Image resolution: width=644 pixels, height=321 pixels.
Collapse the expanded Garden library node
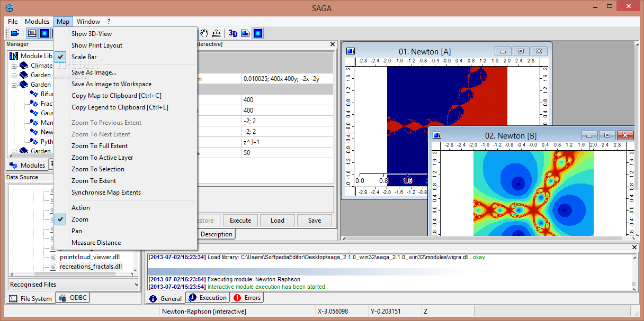click(14, 85)
